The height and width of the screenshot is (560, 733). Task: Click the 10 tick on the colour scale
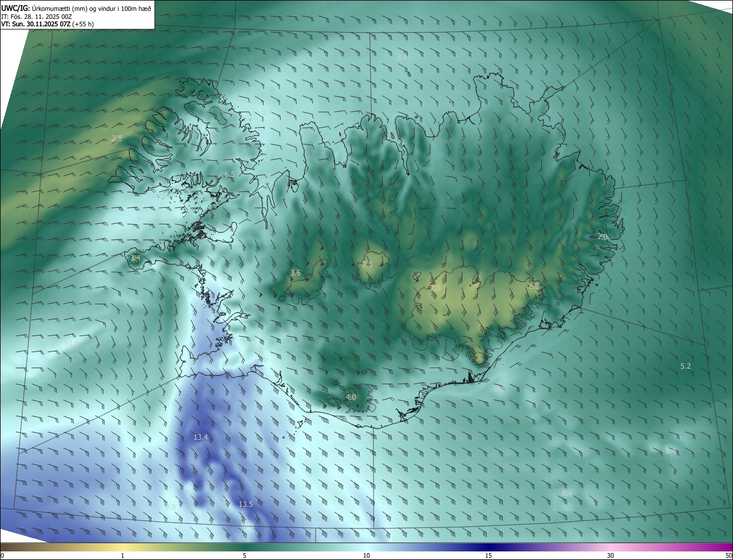(366, 555)
